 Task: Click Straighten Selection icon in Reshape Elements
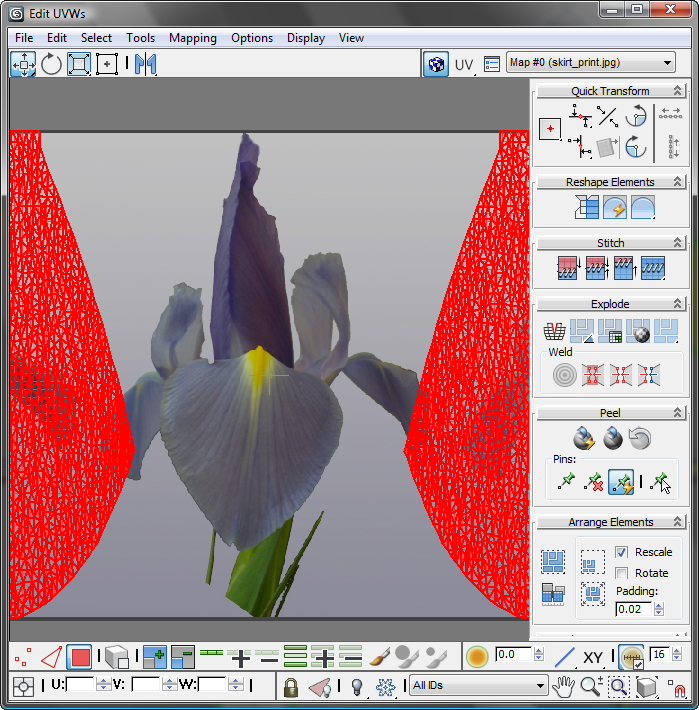pos(587,207)
